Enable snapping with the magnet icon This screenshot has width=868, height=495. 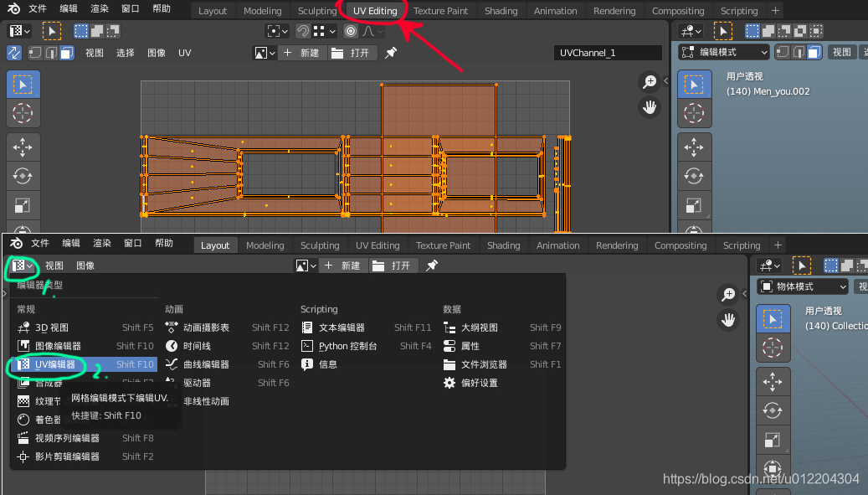point(304,30)
